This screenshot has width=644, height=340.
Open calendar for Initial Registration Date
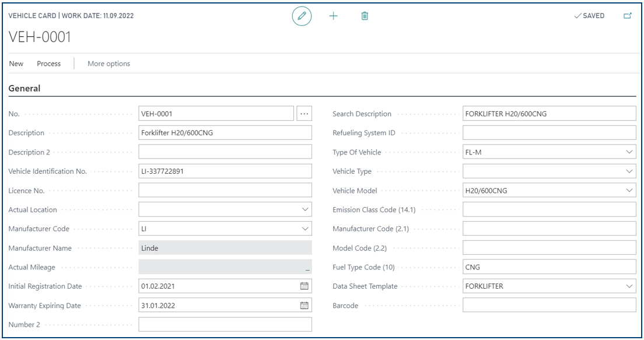[x=304, y=286]
